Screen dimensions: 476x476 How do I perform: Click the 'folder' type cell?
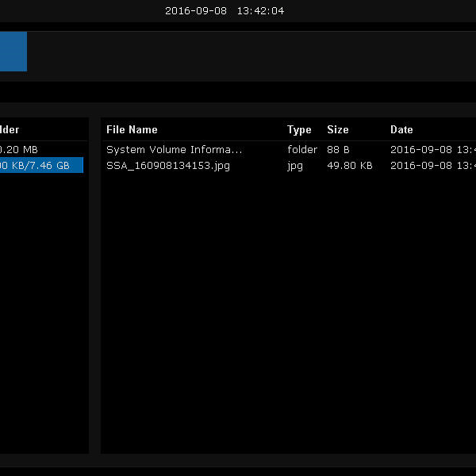pyautogui.click(x=301, y=149)
